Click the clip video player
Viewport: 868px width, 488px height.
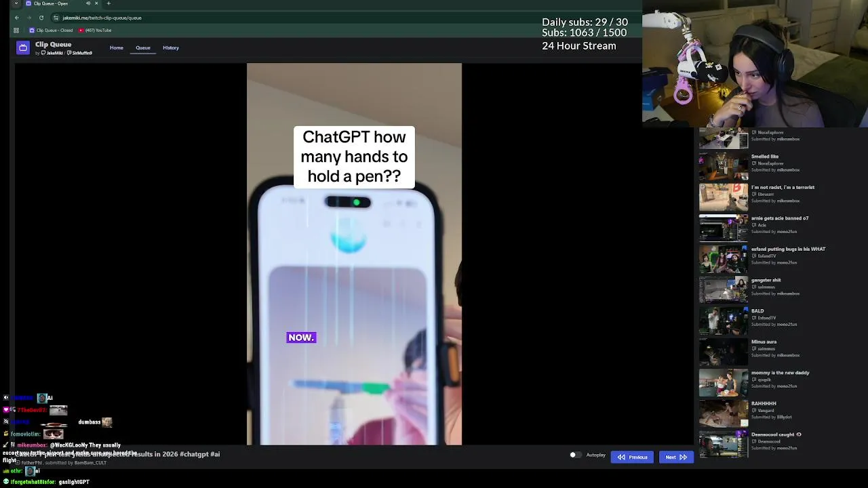pos(354,254)
